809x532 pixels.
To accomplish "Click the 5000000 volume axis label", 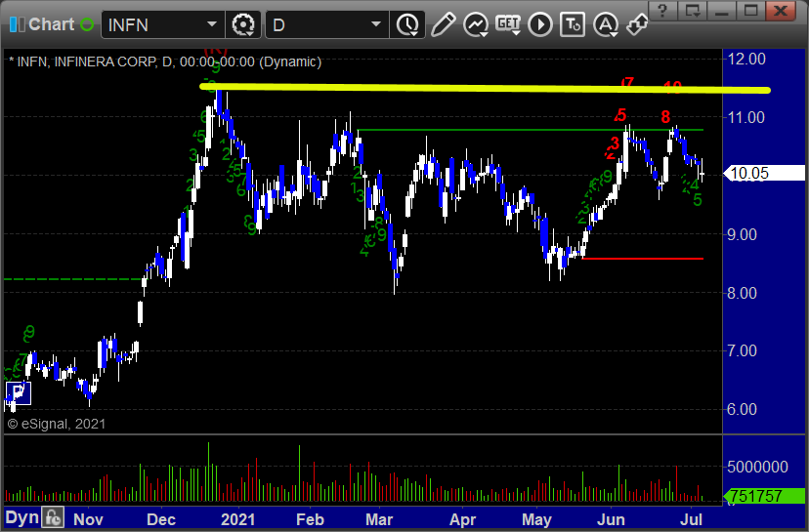I will (x=757, y=467).
